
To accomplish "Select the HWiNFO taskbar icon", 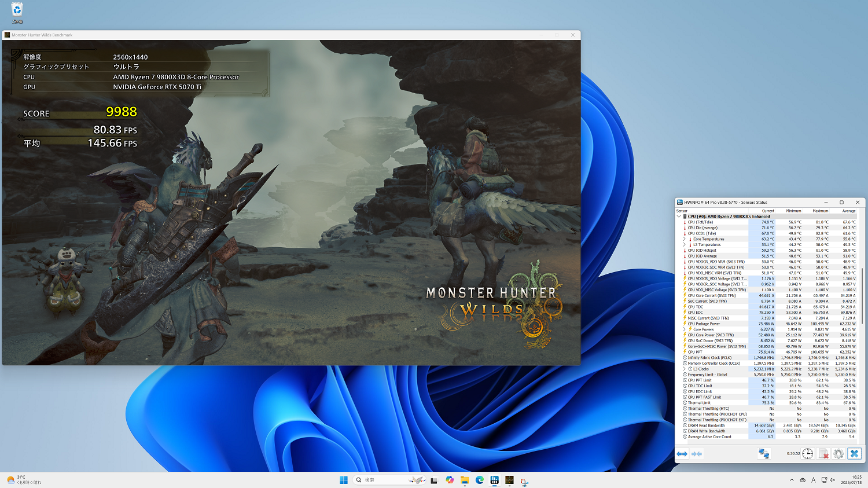I will (495, 480).
